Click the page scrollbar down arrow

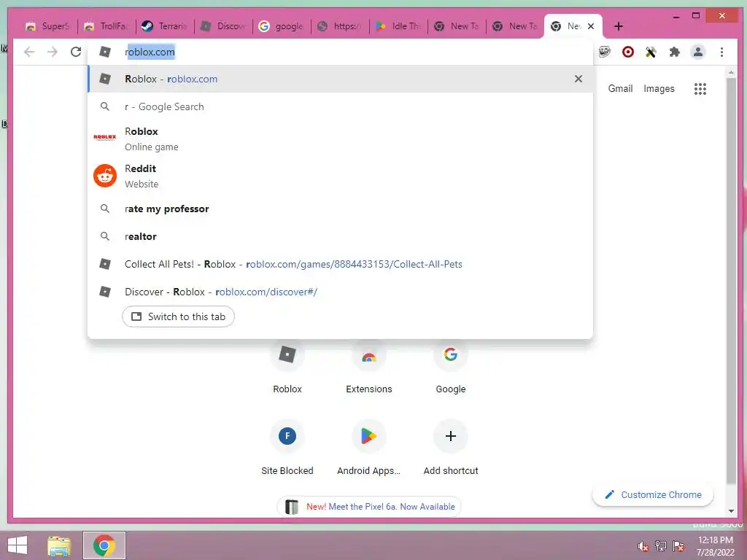[731, 511]
